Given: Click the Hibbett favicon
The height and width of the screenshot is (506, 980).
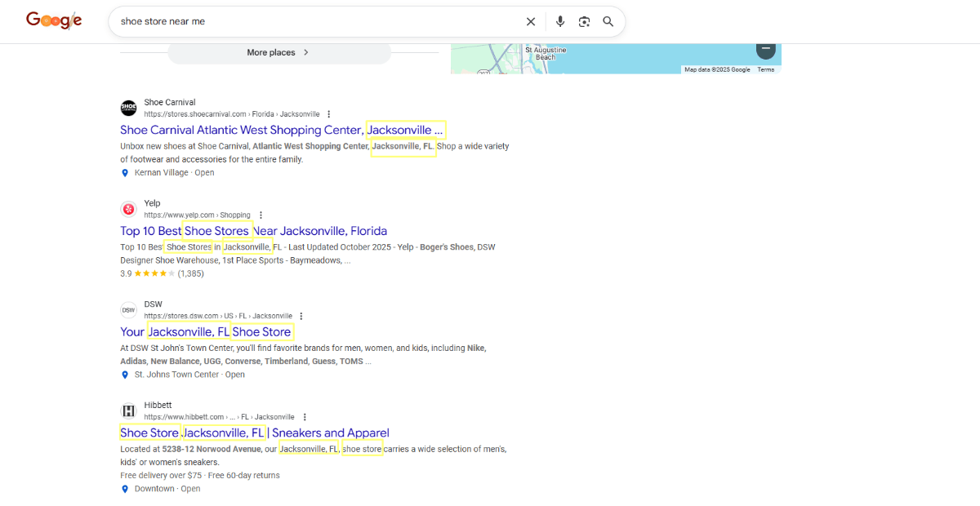Looking at the screenshot, I should [x=128, y=411].
